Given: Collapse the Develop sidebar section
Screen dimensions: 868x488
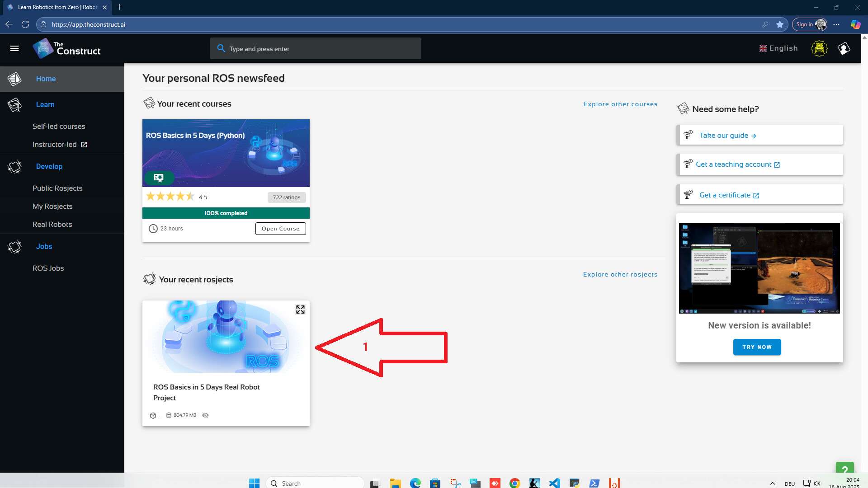Looking at the screenshot, I should point(49,166).
